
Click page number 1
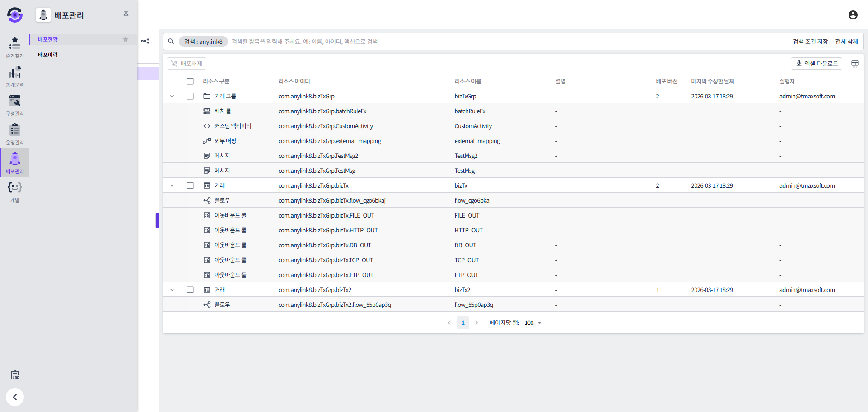[x=463, y=323]
